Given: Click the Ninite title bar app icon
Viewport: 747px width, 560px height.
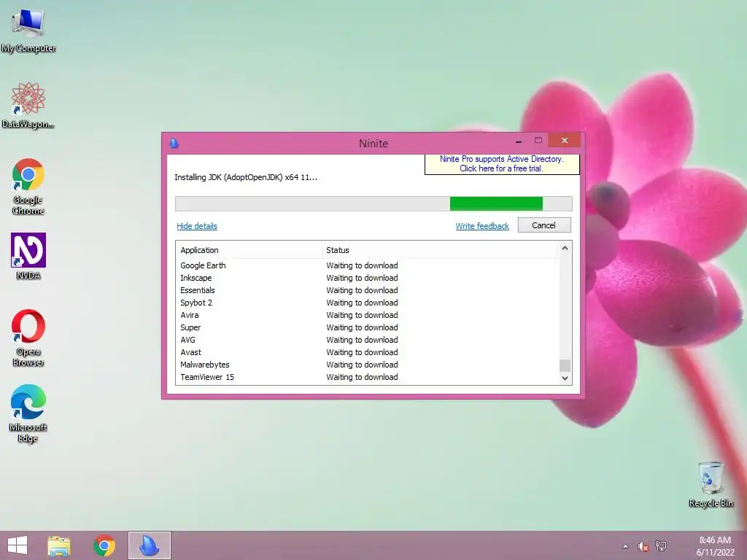Looking at the screenshot, I should tap(174, 143).
